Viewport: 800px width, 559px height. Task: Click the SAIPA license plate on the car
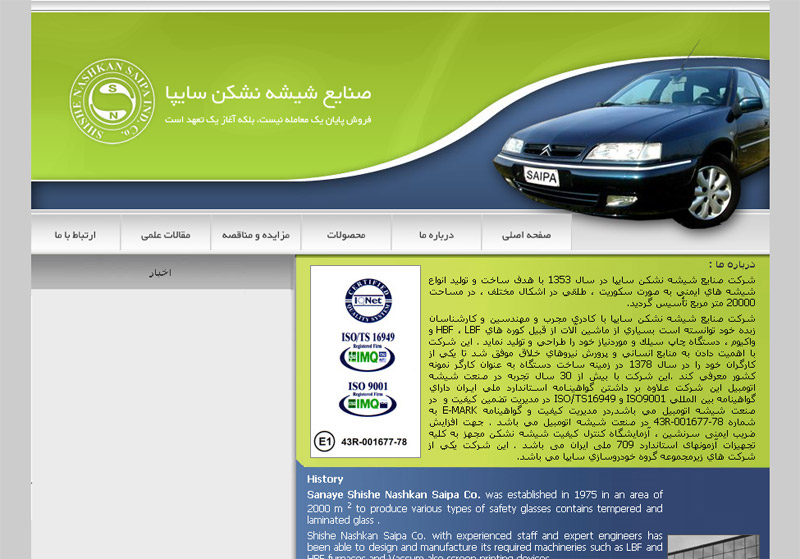(541, 176)
